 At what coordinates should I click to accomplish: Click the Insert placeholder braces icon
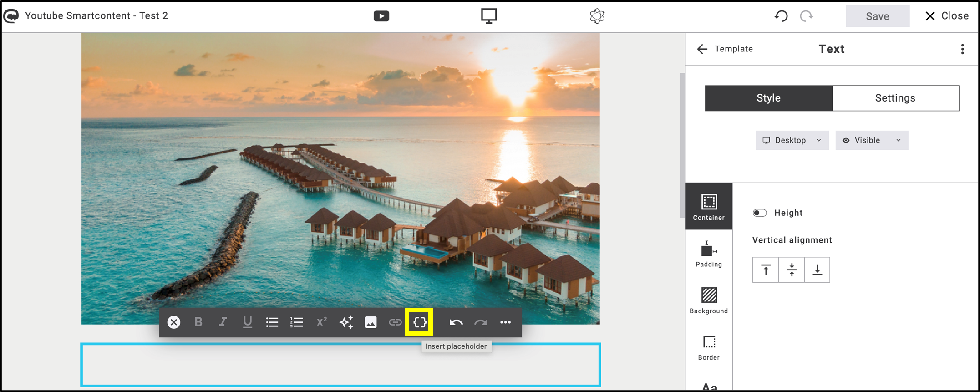click(420, 322)
